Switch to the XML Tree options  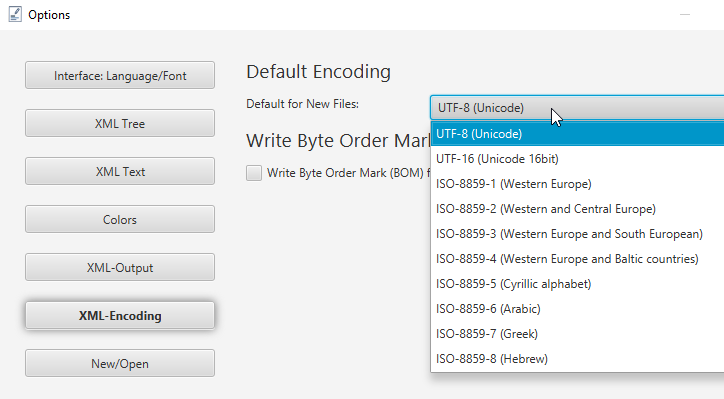point(120,123)
